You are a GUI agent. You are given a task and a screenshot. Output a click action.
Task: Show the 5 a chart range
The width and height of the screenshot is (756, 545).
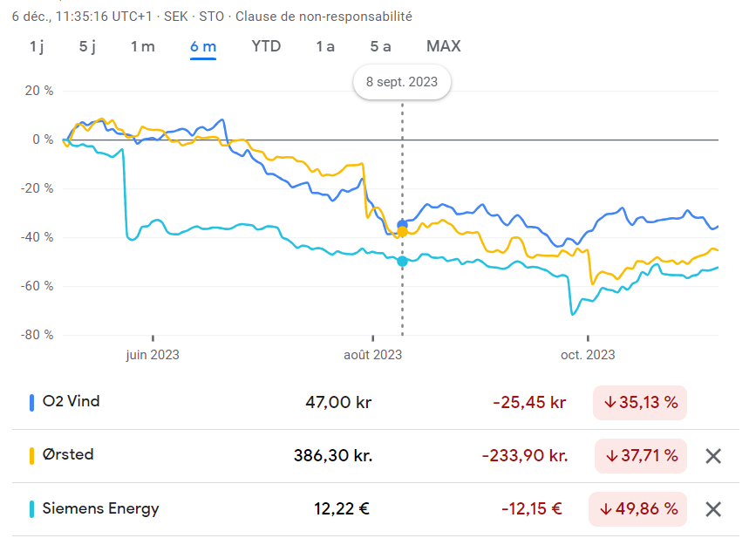coord(380,46)
